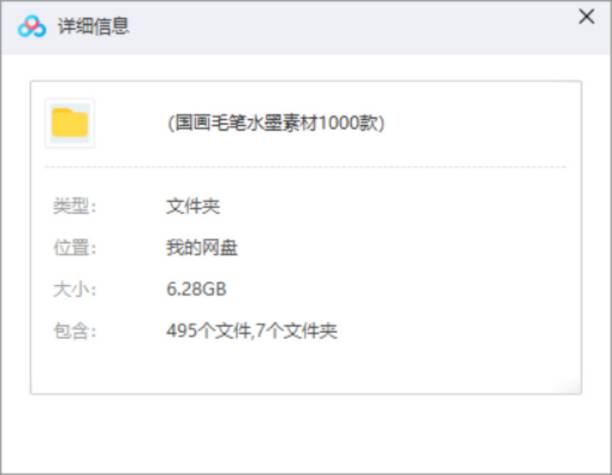Click the 大小 label
This screenshot has width=612, height=475.
[x=74, y=290]
